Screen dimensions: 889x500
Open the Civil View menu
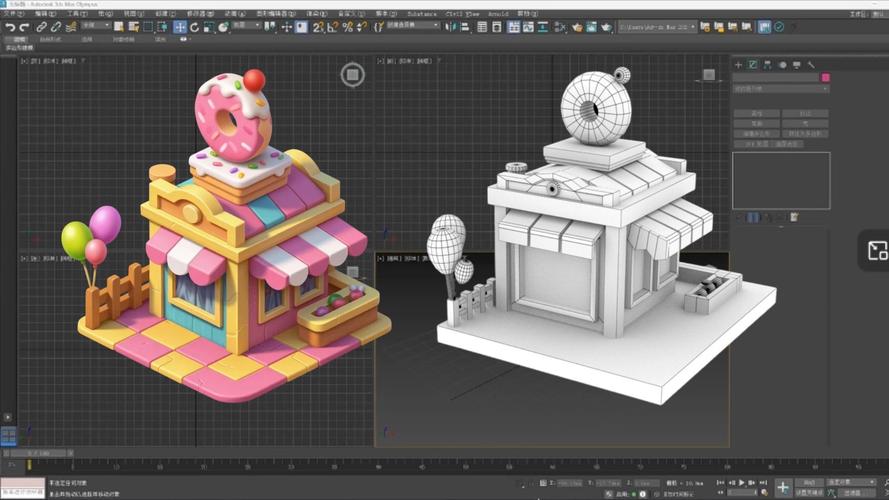click(x=462, y=14)
